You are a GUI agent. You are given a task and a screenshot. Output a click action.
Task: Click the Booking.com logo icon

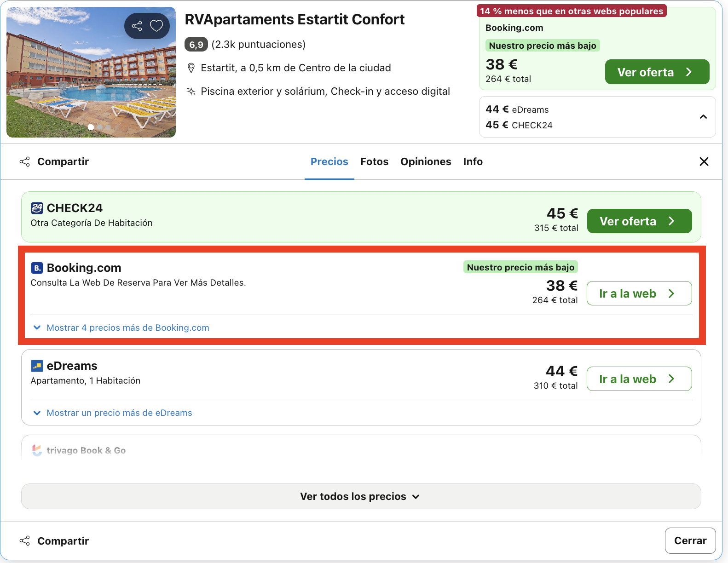pos(37,268)
